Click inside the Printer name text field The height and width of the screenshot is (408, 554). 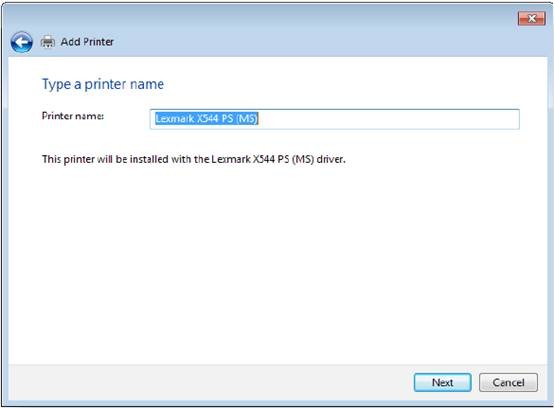pyautogui.click(x=335, y=119)
